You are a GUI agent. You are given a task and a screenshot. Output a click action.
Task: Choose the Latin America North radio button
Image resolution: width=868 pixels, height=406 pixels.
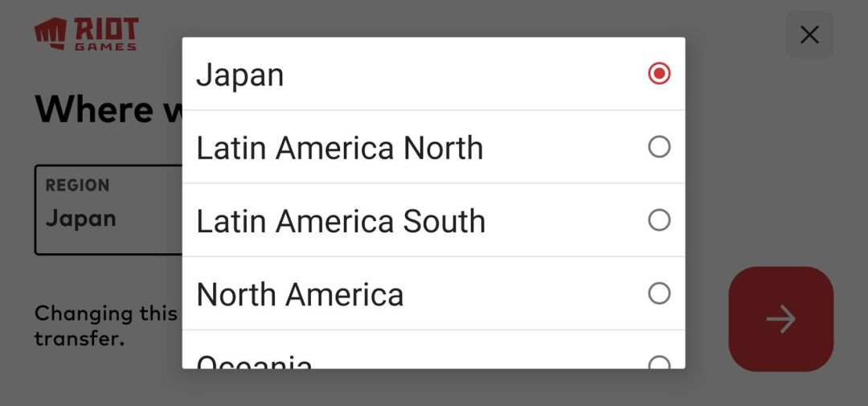pos(659,147)
